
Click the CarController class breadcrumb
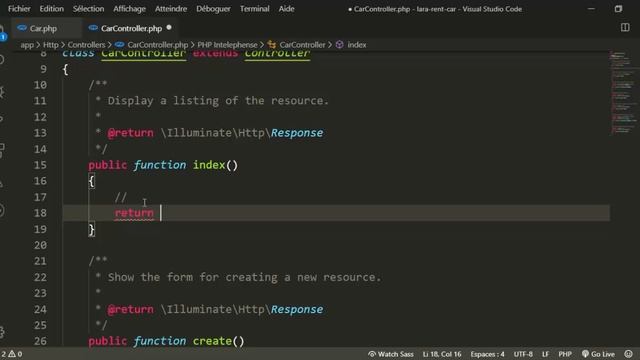click(302, 45)
